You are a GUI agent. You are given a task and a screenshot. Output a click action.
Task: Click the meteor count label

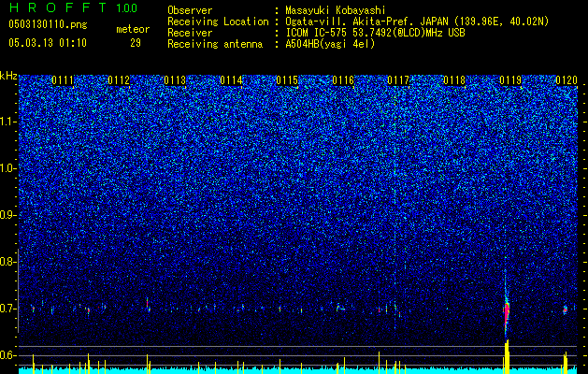(x=133, y=29)
